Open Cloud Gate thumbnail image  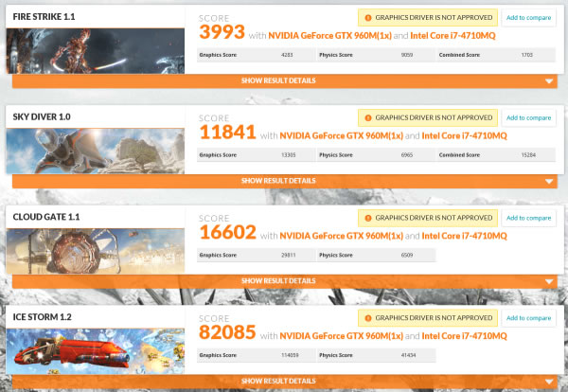coord(96,251)
